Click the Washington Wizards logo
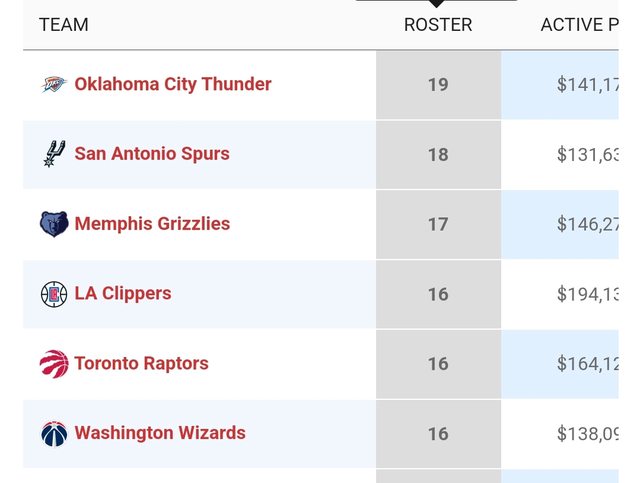The height and width of the screenshot is (483, 640). pyautogui.click(x=54, y=434)
